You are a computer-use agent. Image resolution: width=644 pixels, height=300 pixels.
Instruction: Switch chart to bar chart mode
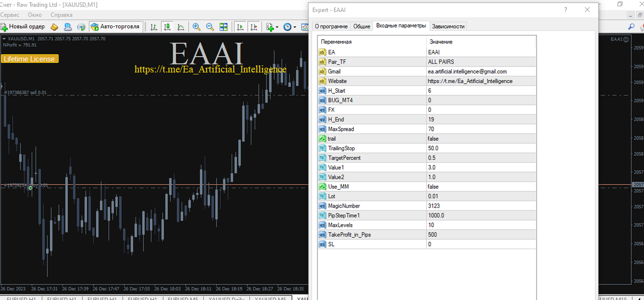click(x=154, y=26)
